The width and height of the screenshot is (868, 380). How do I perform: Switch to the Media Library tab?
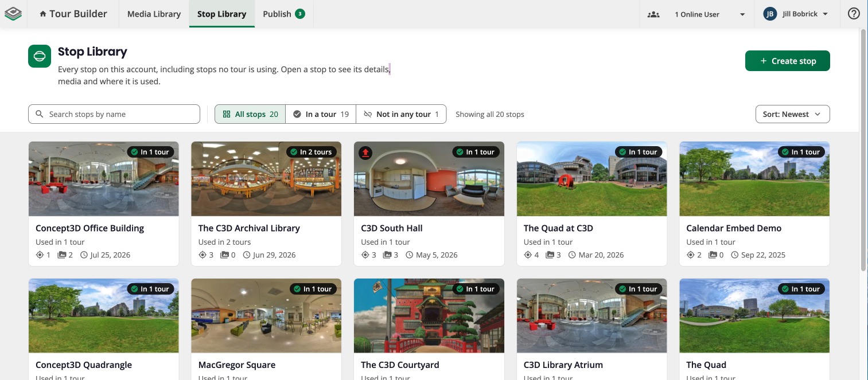point(154,14)
